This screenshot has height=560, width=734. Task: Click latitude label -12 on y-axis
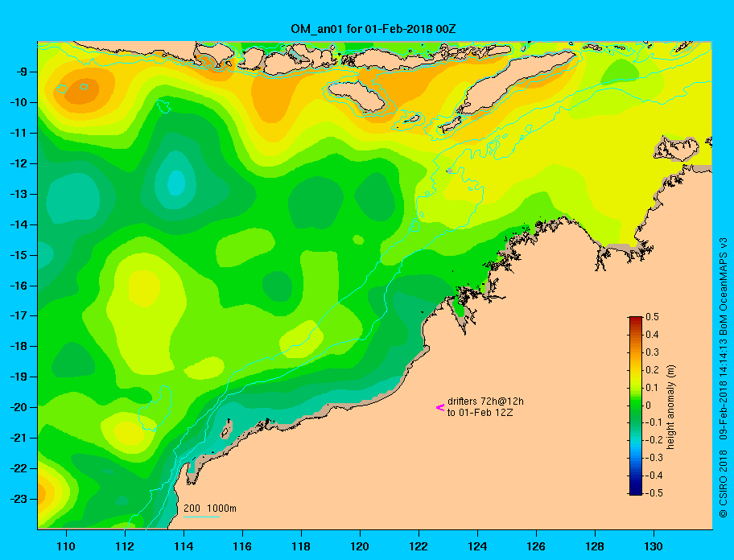(x=19, y=163)
